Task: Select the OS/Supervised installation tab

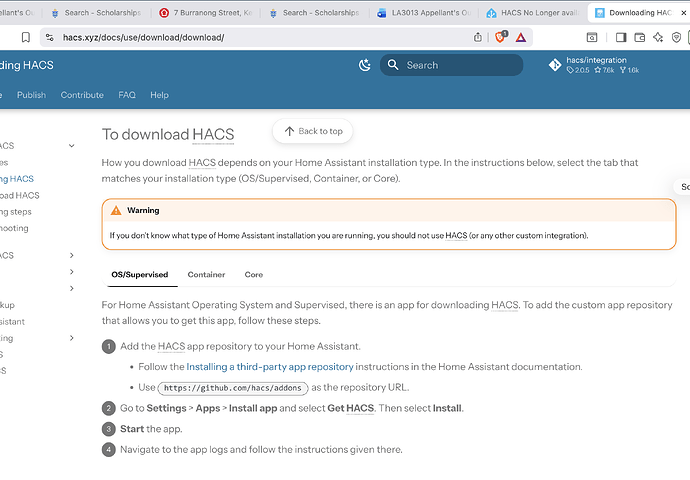Action: point(139,275)
